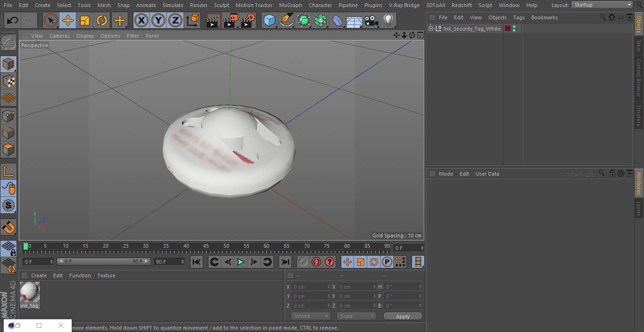
Task: Switch to Model mode
Action: 8,64
